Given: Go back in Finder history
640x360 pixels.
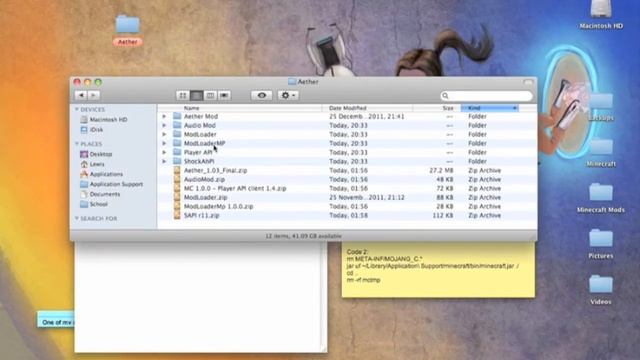Looking at the screenshot, I should point(81,96).
